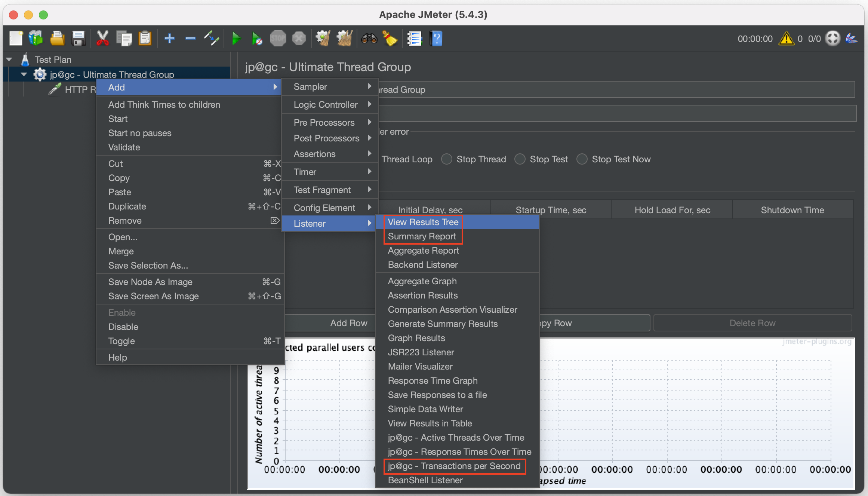Click the Clear All results icon
This screenshot has height=496, width=868.
pyautogui.click(x=344, y=38)
